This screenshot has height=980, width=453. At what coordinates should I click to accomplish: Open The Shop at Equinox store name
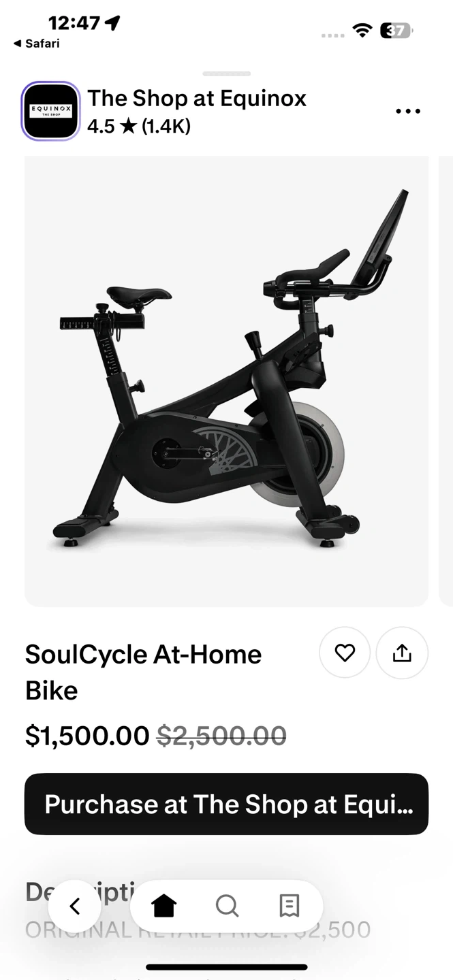click(197, 98)
